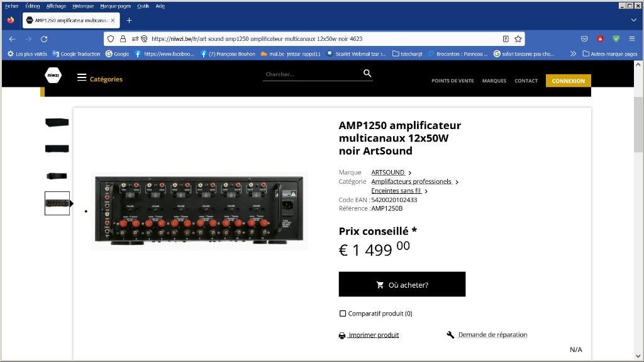Open the telechargt bookmark folder
The image size is (644, 362).
pyautogui.click(x=408, y=54)
